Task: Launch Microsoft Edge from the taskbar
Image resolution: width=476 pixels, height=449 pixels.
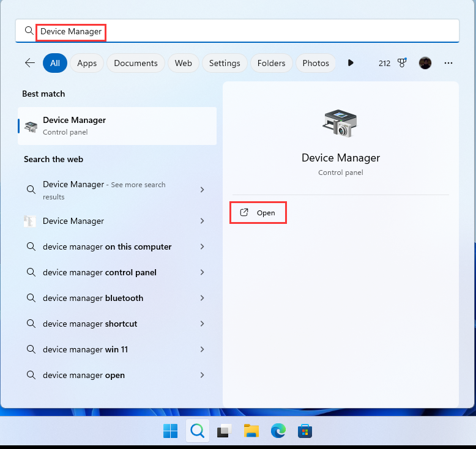Action: pos(278,431)
